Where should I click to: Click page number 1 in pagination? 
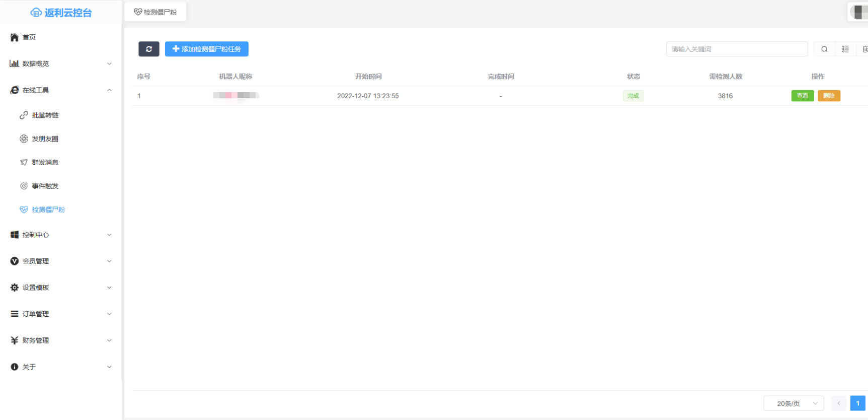pyautogui.click(x=857, y=403)
